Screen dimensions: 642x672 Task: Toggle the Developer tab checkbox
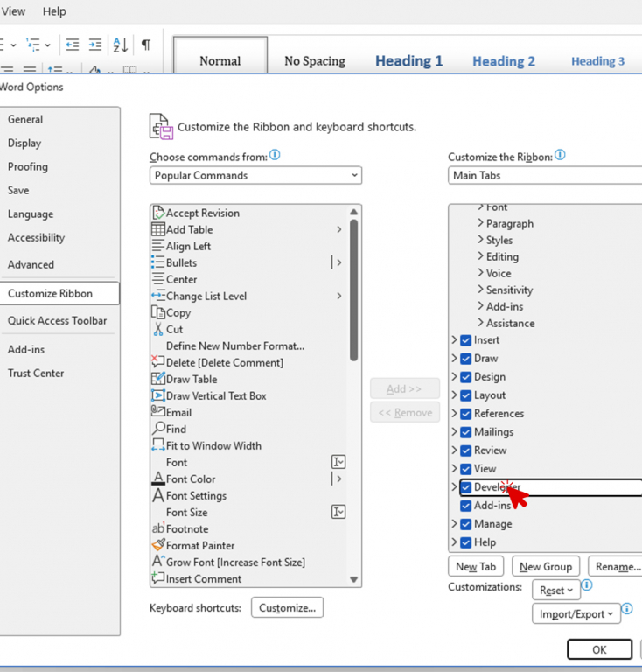coord(466,487)
